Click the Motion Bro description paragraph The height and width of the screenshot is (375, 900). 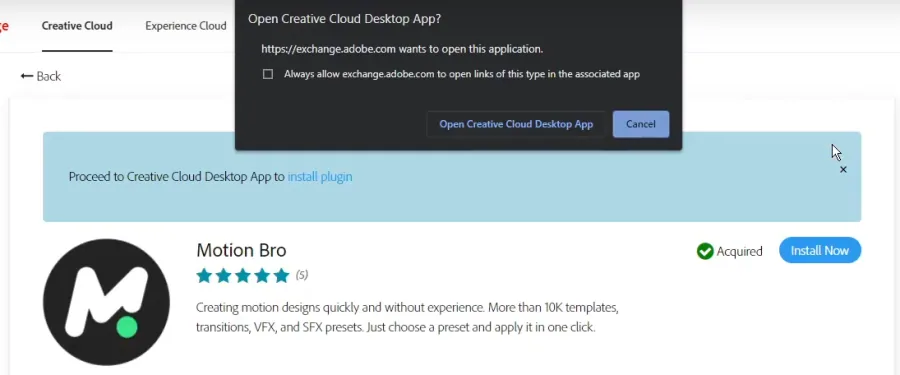pyautogui.click(x=407, y=318)
